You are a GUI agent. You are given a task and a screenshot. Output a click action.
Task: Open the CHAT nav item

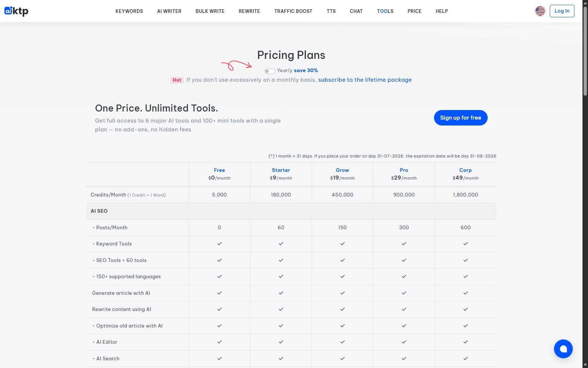[x=356, y=11]
